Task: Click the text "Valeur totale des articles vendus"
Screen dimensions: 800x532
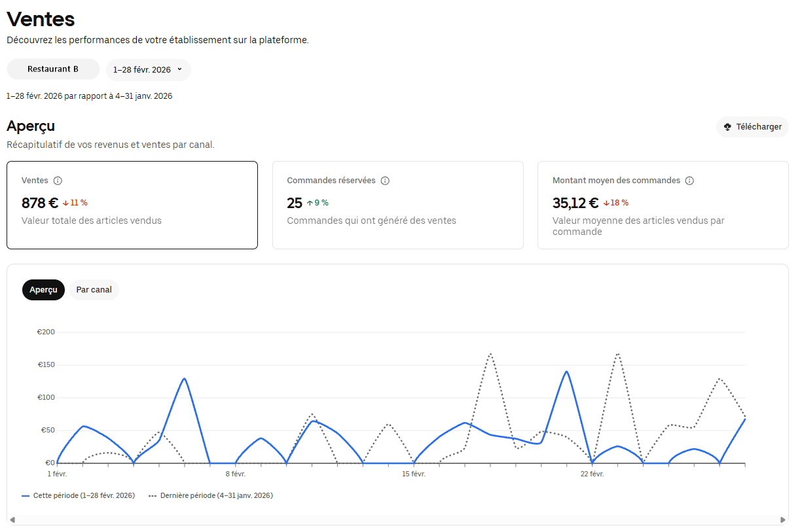Action: (92, 221)
